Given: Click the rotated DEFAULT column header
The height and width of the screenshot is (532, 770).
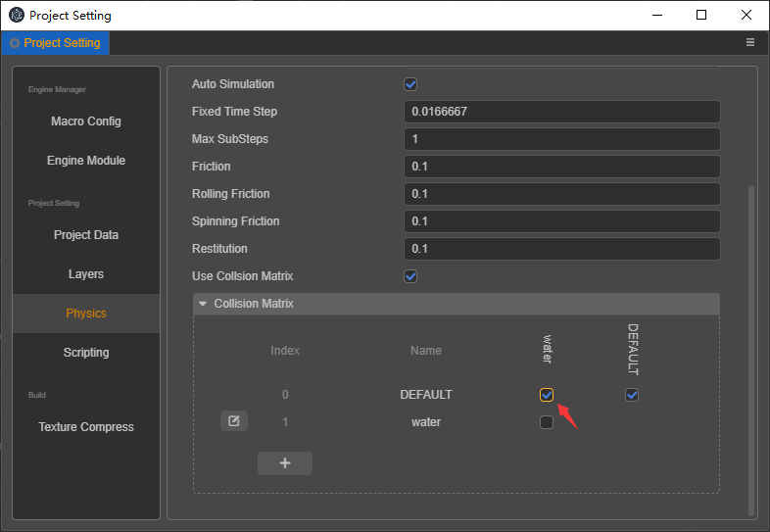Looking at the screenshot, I should coord(633,350).
